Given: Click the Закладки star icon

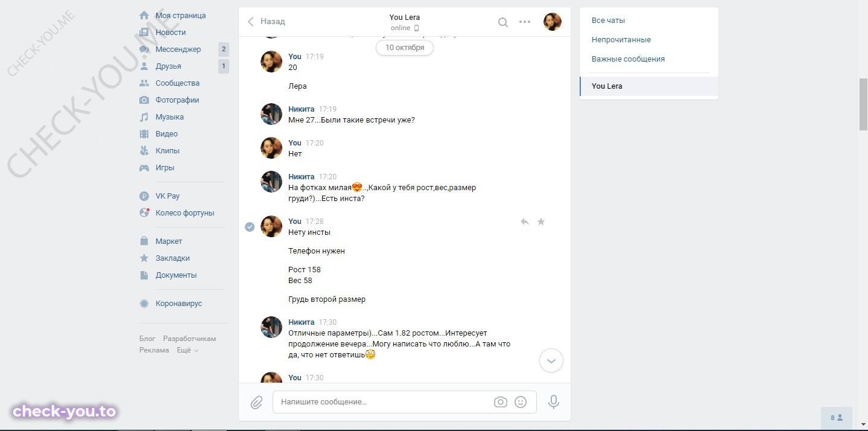Looking at the screenshot, I should tap(144, 258).
